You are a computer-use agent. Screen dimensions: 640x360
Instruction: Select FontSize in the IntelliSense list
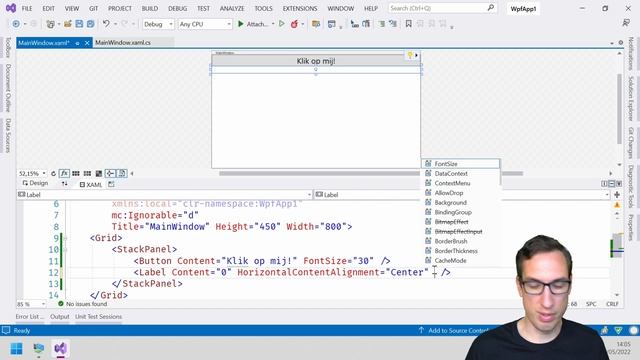click(460, 164)
